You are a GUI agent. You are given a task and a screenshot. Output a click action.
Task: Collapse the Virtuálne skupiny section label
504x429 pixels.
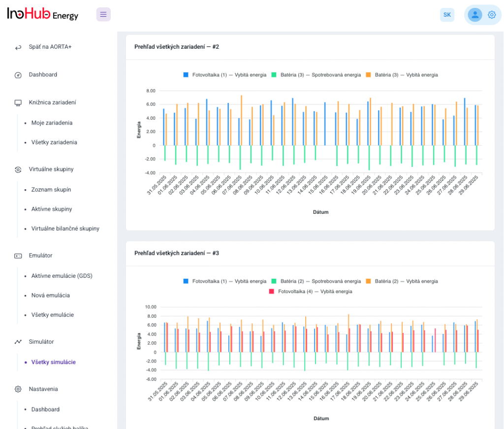click(51, 169)
